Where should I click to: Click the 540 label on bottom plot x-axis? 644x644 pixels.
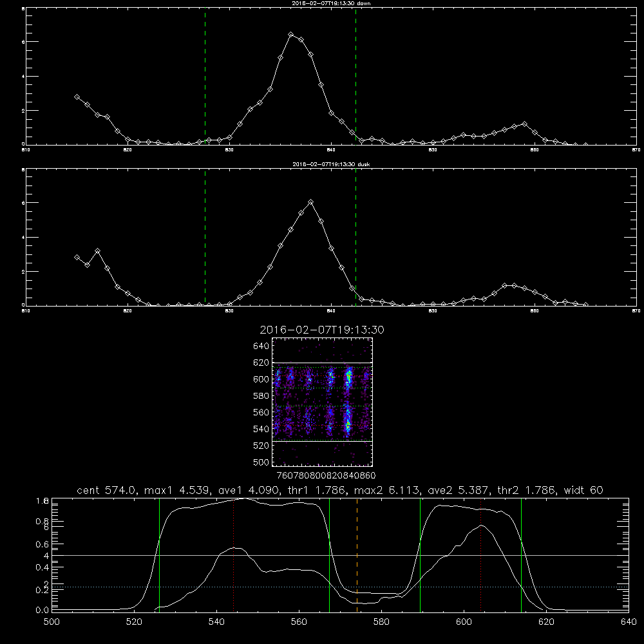pyautogui.click(x=216, y=622)
